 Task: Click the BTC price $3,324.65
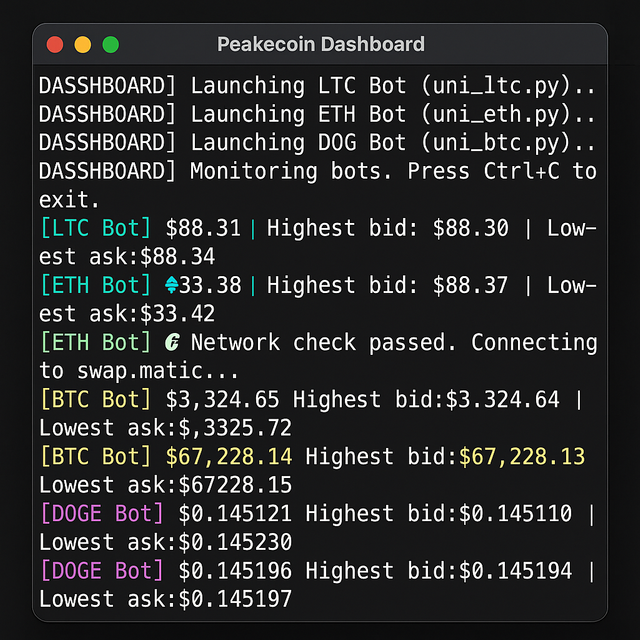pos(222,400)
